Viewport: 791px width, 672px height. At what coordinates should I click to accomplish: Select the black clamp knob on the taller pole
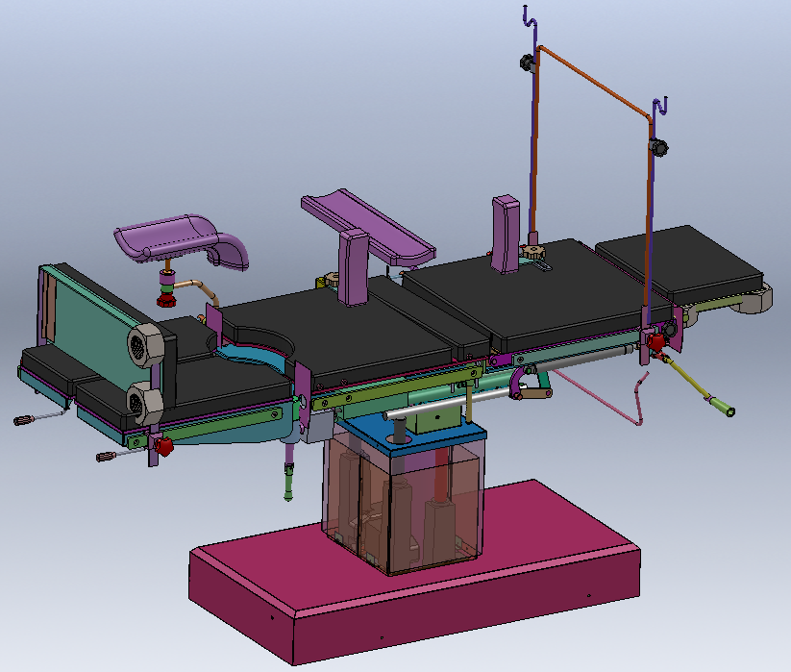[527, 63]
